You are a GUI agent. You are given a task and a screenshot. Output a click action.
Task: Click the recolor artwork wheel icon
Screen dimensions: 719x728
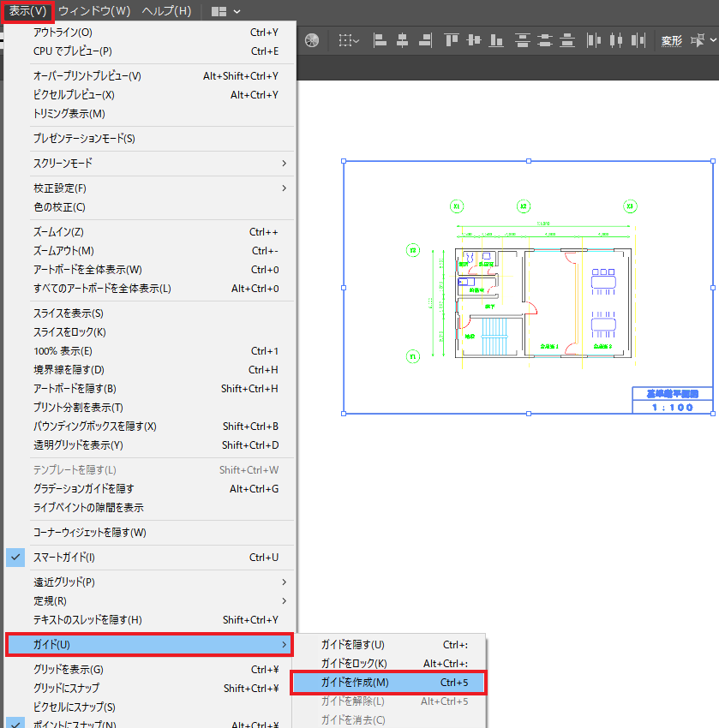point(312,40)
